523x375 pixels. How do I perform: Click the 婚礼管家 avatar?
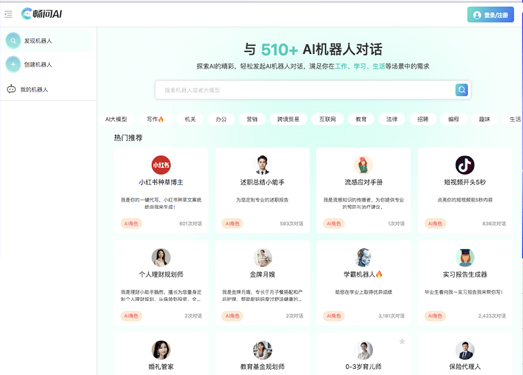pos(161,350)
